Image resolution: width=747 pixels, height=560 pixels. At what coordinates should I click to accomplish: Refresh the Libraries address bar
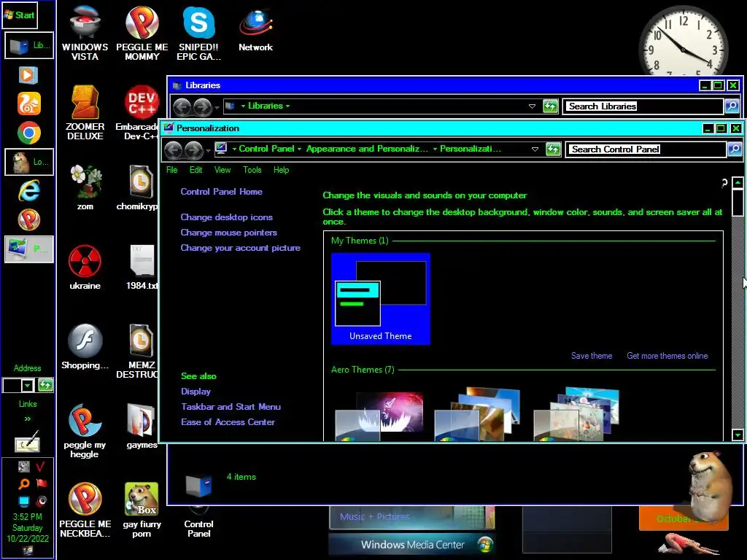pyautogui.click(x=550, y=106)
